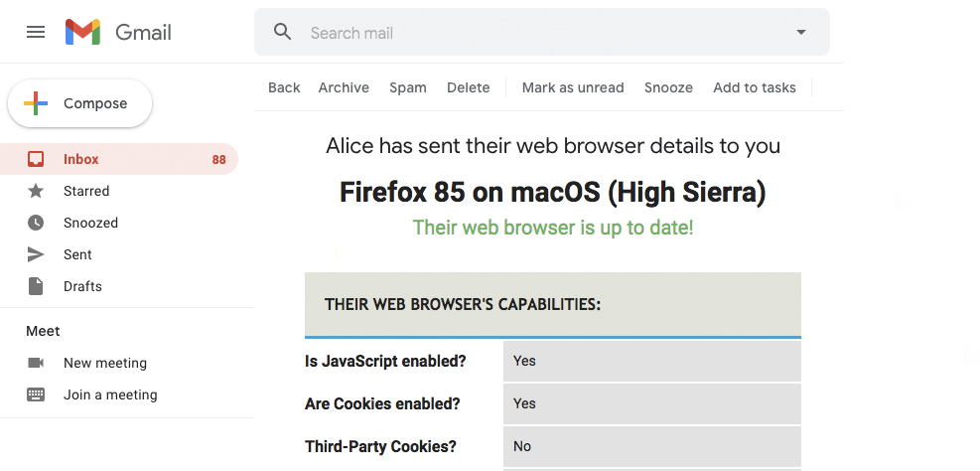Click the Starred star icon
This screenshot has width=980, height=471.
click(x=36, y=191)
